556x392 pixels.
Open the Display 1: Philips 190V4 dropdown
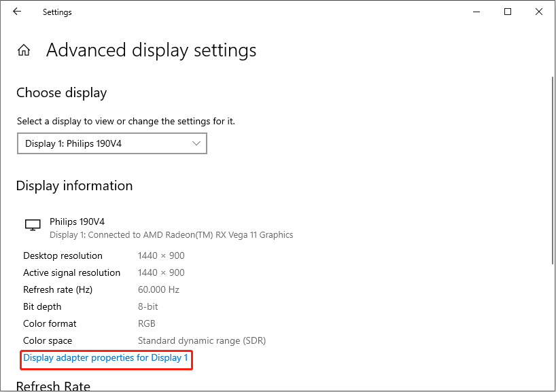(112, 143)
